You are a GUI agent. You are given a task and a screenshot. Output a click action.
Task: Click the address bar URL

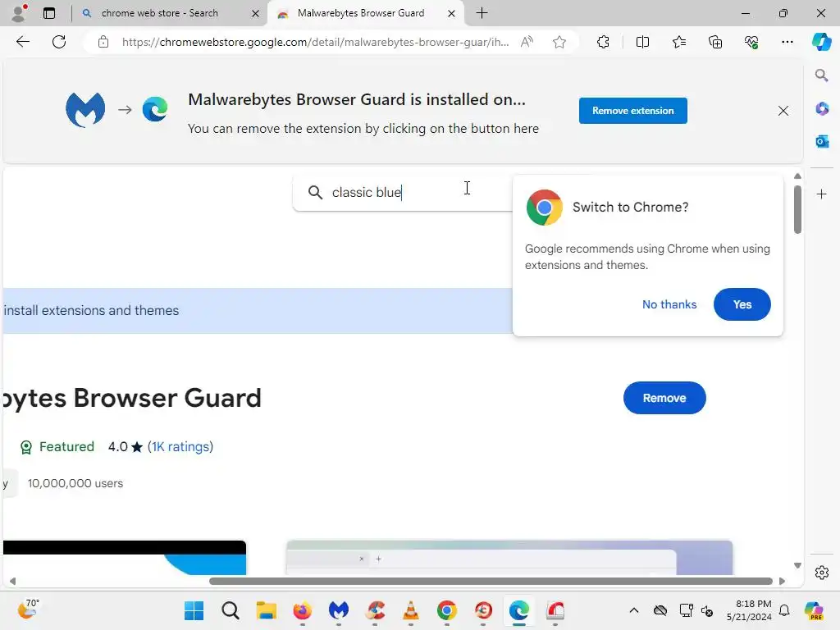315,42
